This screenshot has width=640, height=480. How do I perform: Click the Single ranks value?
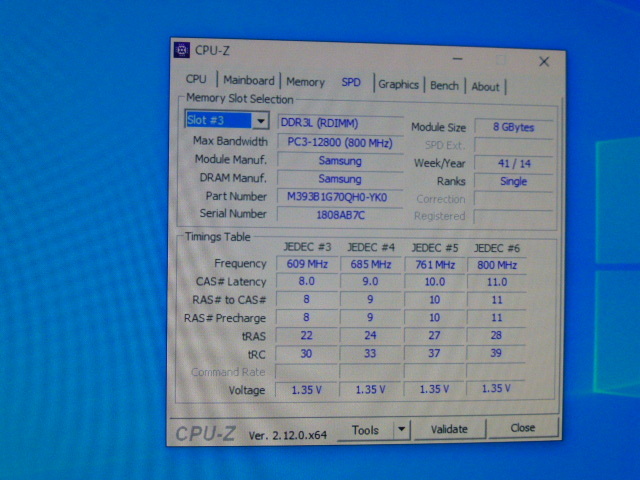(514, 182)
